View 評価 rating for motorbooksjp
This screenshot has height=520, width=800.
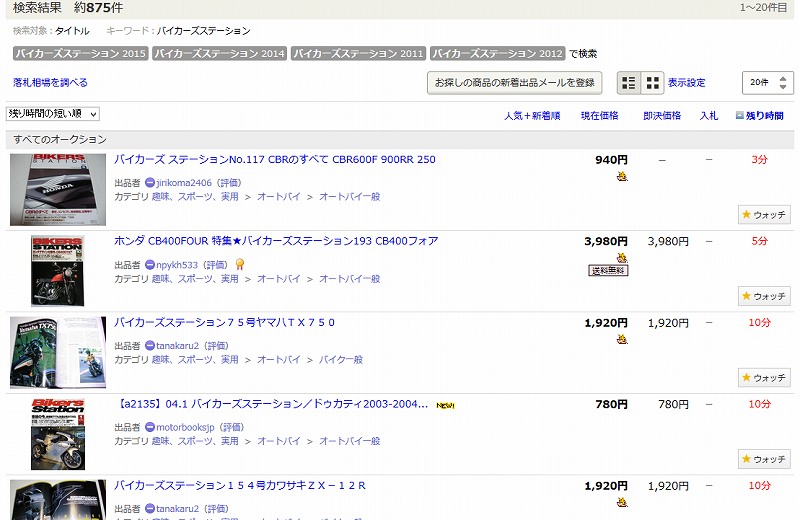pos(232,427)
